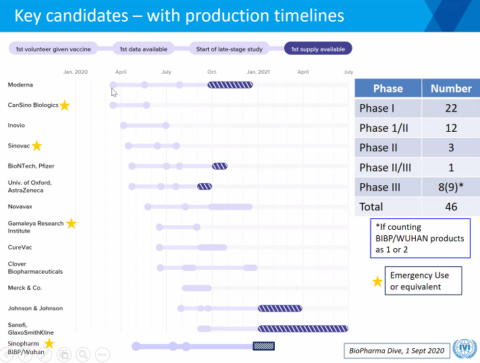Click the Gamaleya Research Institute star
The image size is (480, 363).
tap(71, 223)
